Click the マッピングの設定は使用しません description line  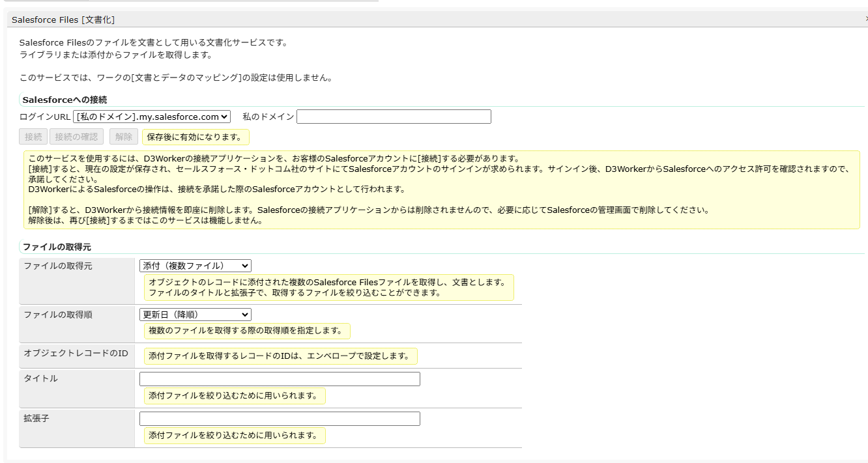tap(176, 78)
